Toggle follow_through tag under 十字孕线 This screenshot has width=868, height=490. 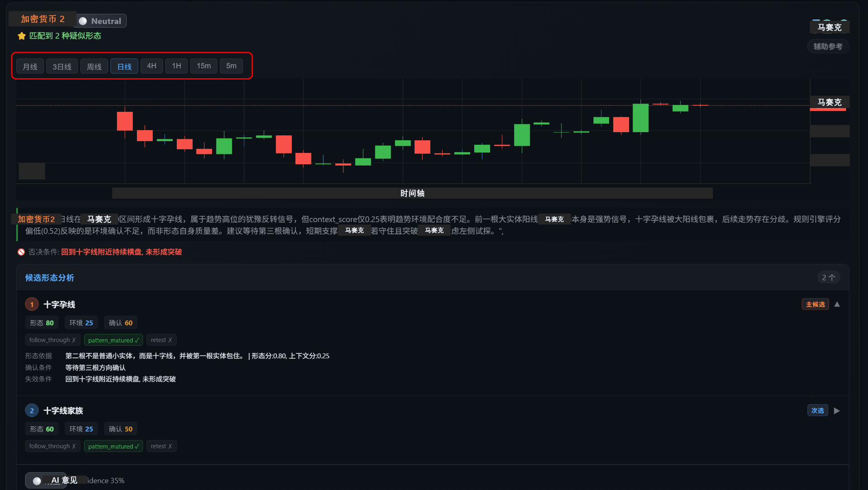coord(52,340)
